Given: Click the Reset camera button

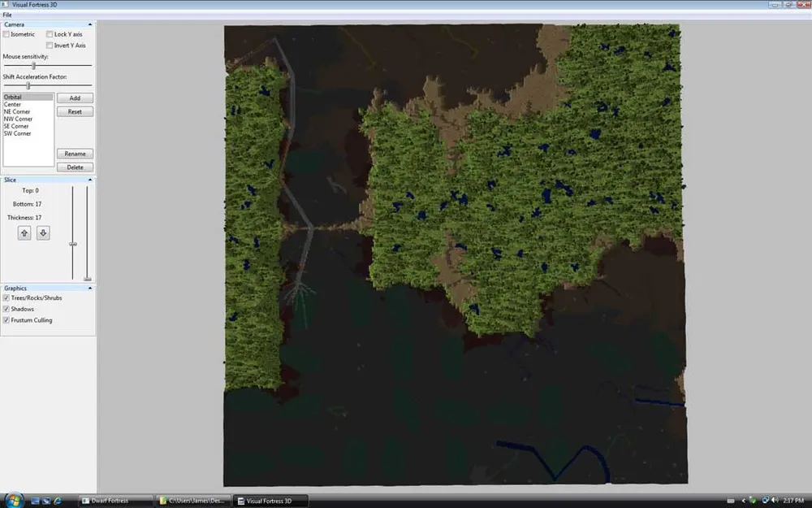Looking at the screenshot, I should (75, 111).
